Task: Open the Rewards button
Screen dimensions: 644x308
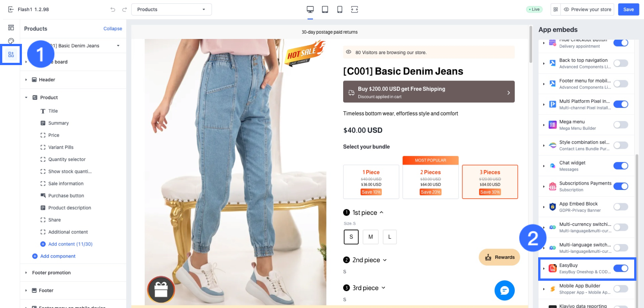Action: point(499,257)
